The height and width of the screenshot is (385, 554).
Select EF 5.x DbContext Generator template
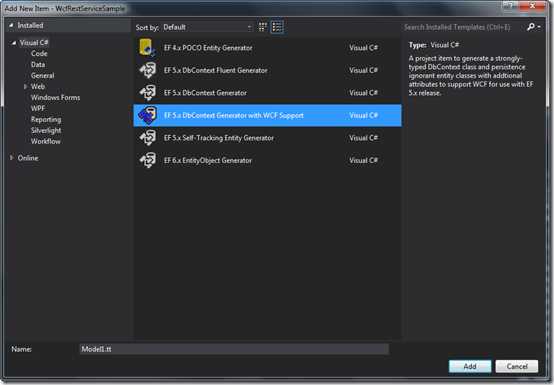point(267,93)
